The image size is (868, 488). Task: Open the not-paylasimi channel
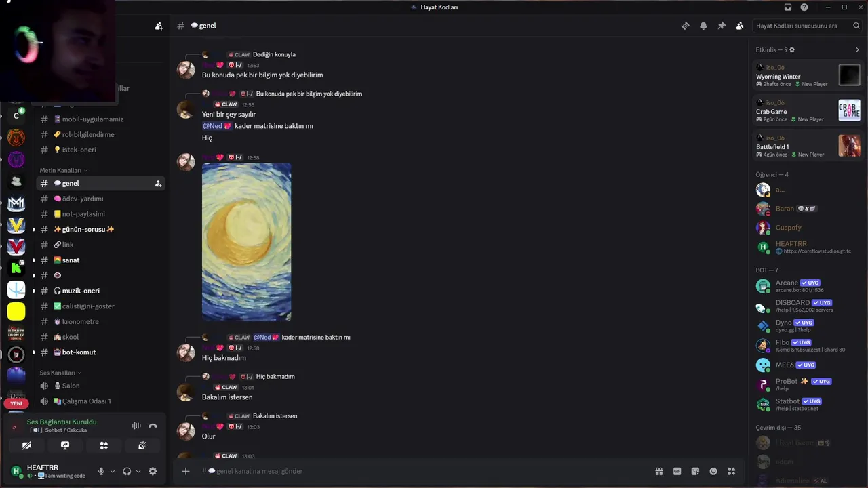click(x=100, y=214)
